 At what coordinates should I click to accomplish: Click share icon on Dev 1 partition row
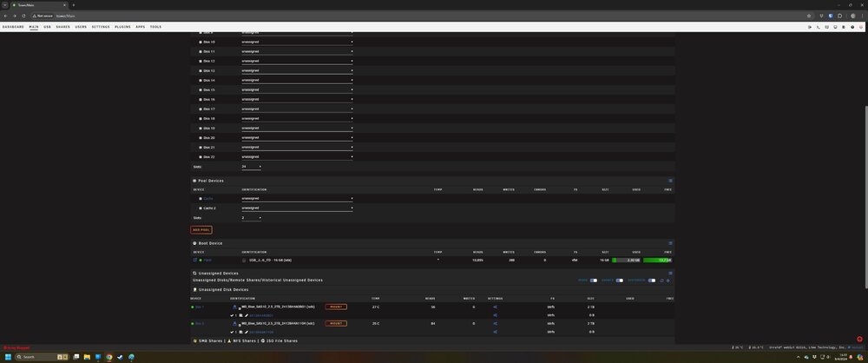tap(496, 315)
